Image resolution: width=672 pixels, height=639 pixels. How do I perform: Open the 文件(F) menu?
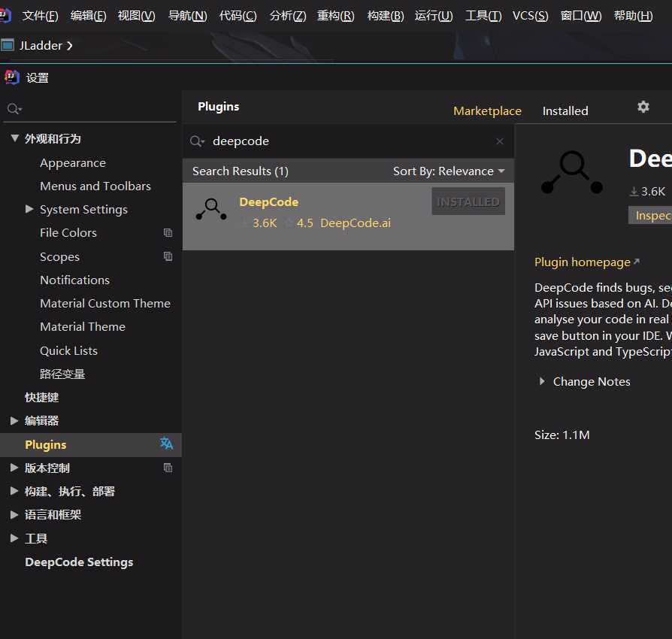pyautogui.click(x=40, y=16)
